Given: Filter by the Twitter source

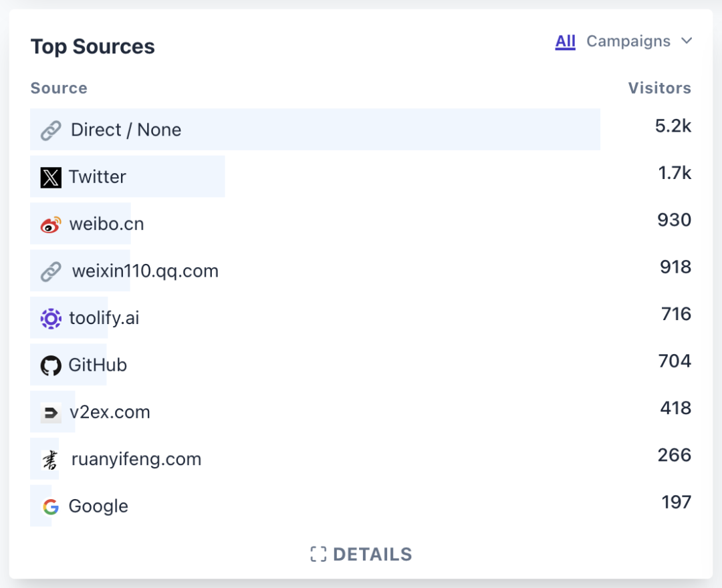Looking at the screenshot, I should [x=98, y=177].
